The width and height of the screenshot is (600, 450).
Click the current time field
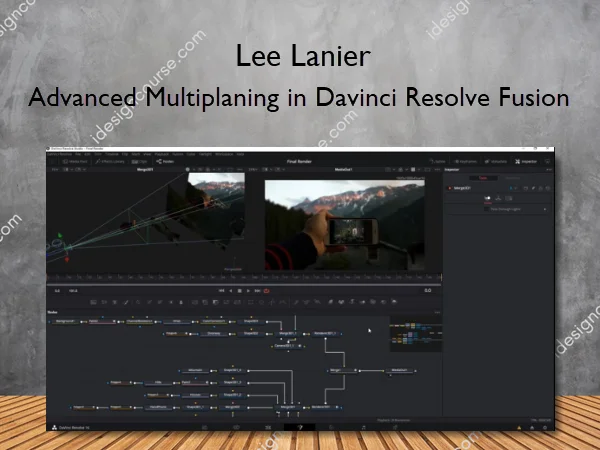point(427,290)
